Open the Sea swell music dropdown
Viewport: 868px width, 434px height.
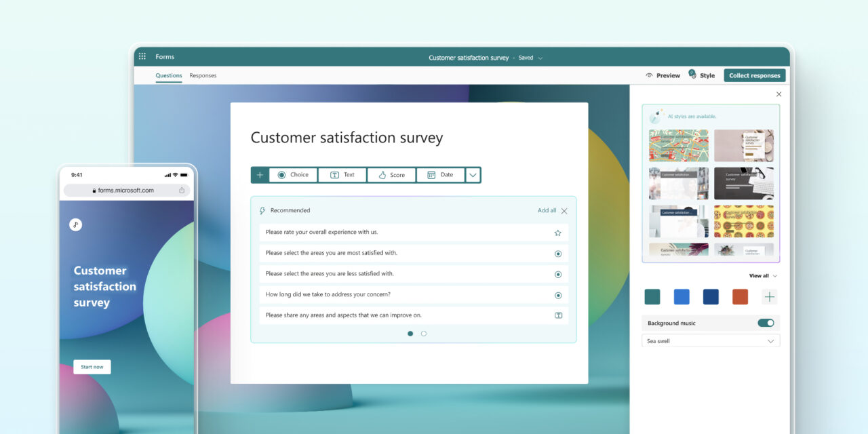click(x=710, y=341)
